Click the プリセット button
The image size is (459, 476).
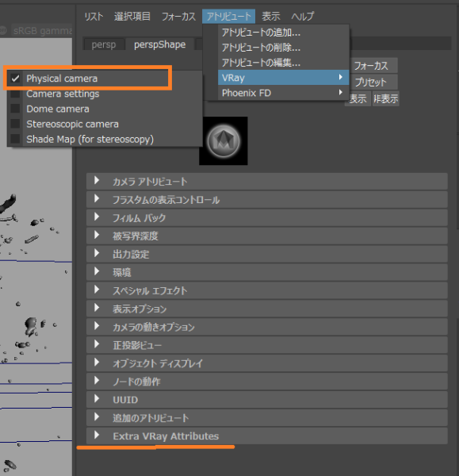tap(371, 82)
